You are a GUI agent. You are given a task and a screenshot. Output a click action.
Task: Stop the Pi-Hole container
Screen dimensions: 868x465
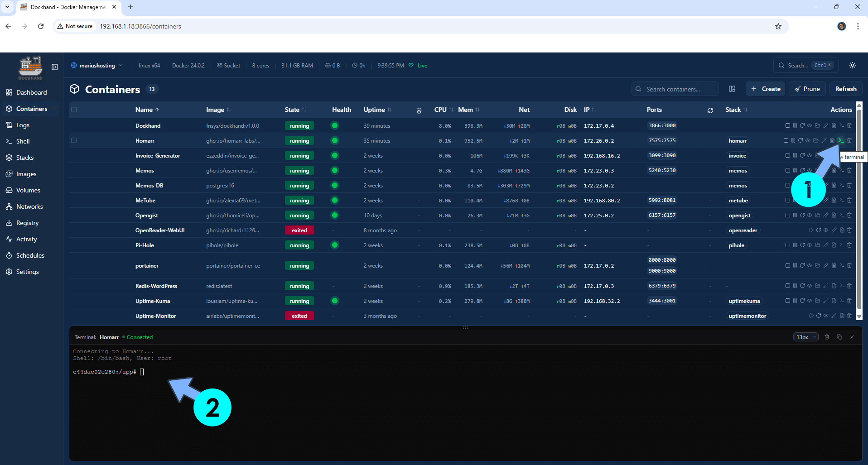[x=787, y=245]
